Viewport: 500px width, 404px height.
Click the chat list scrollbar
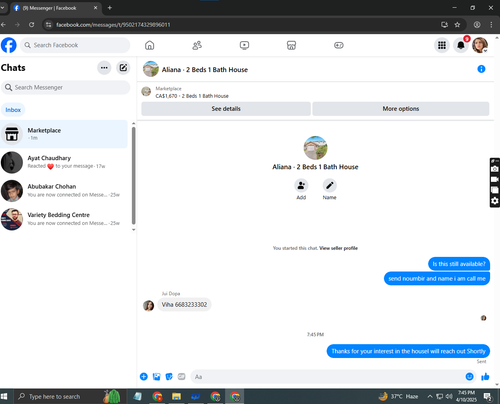(133, 176)
